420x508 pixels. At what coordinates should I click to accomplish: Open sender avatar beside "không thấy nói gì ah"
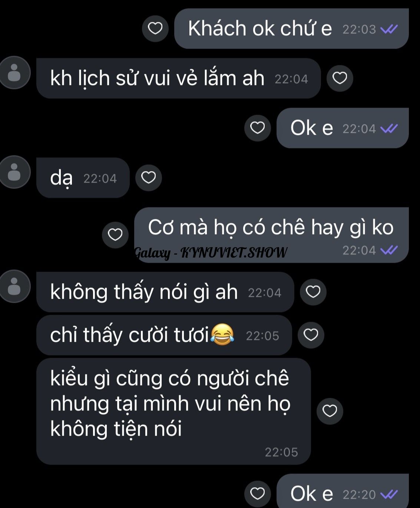14,286
